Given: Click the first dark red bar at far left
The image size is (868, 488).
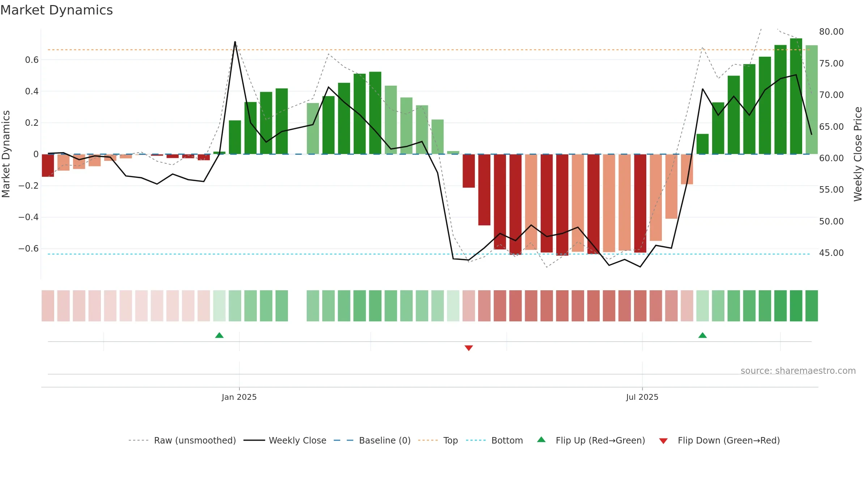Looking at the screenshot, I should coord(48,166).
